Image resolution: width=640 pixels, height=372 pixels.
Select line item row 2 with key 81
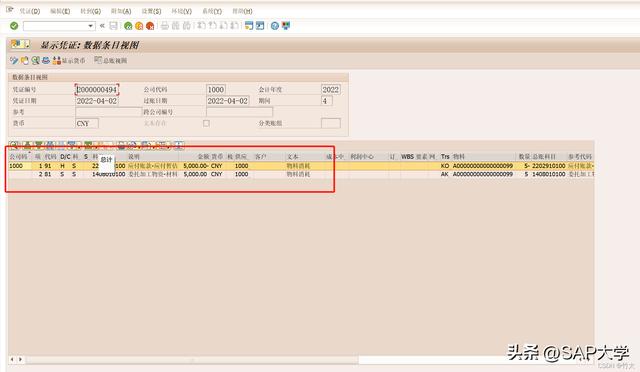click(x=301, y=174)
